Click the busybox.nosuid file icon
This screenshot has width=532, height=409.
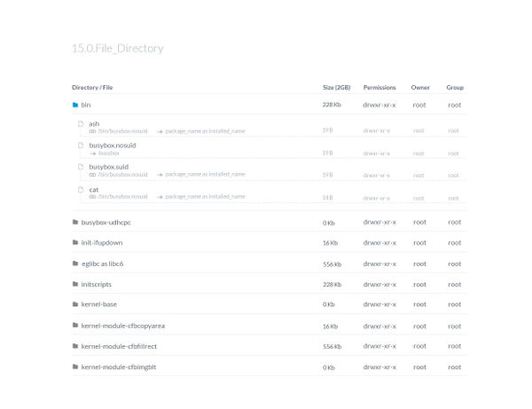pos(82,145)
